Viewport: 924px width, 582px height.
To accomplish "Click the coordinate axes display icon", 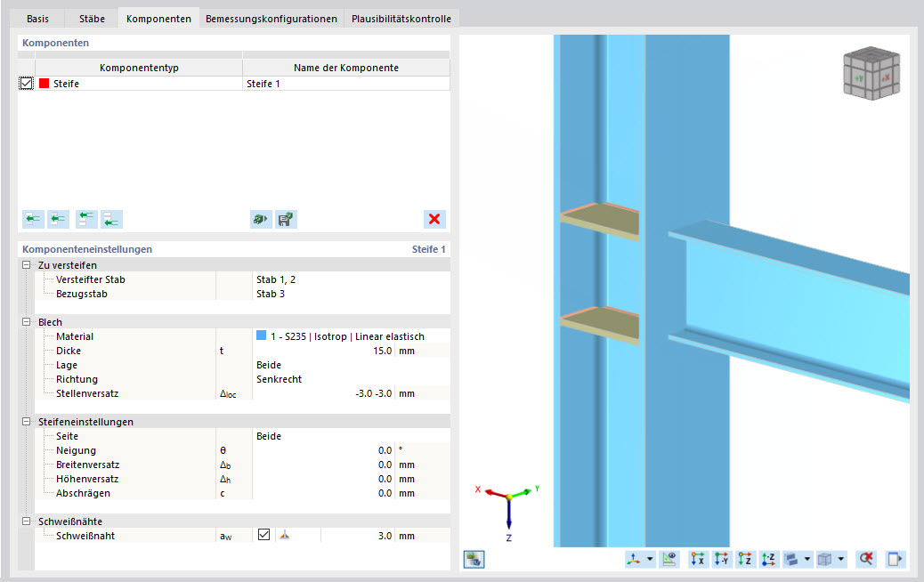I will pyautogui.click(x=634, y=559).
